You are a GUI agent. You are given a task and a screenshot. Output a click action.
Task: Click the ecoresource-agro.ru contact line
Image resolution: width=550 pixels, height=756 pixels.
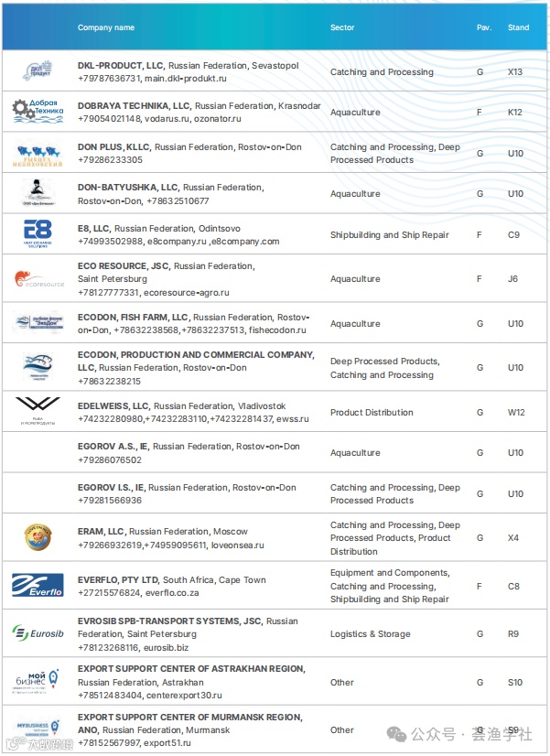[x=154, y=293]
